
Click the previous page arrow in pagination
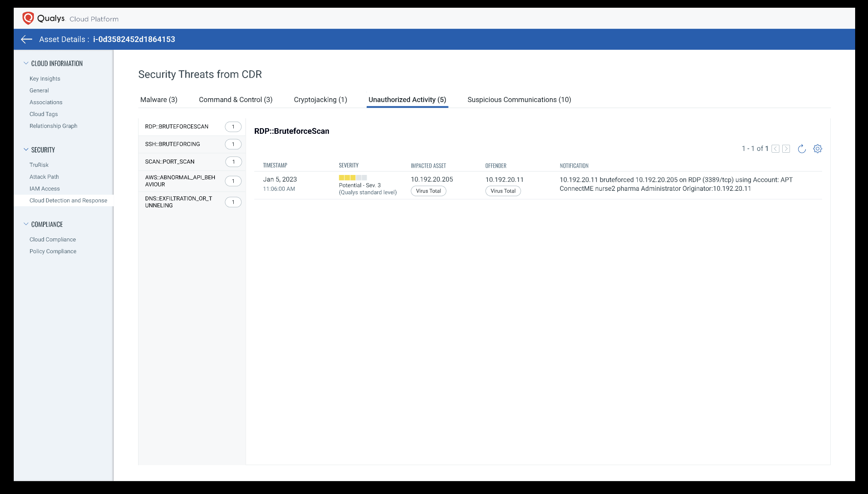point(775,149)
